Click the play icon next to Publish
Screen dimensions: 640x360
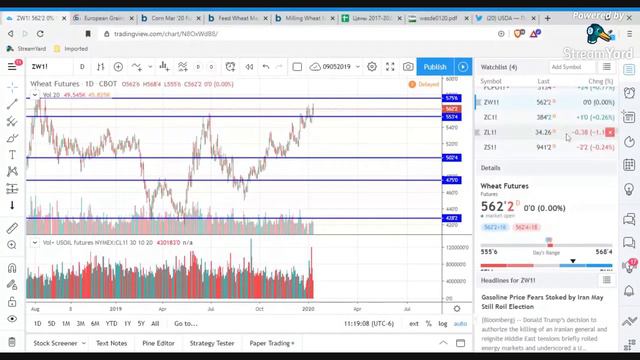click(x=463, y=67)
